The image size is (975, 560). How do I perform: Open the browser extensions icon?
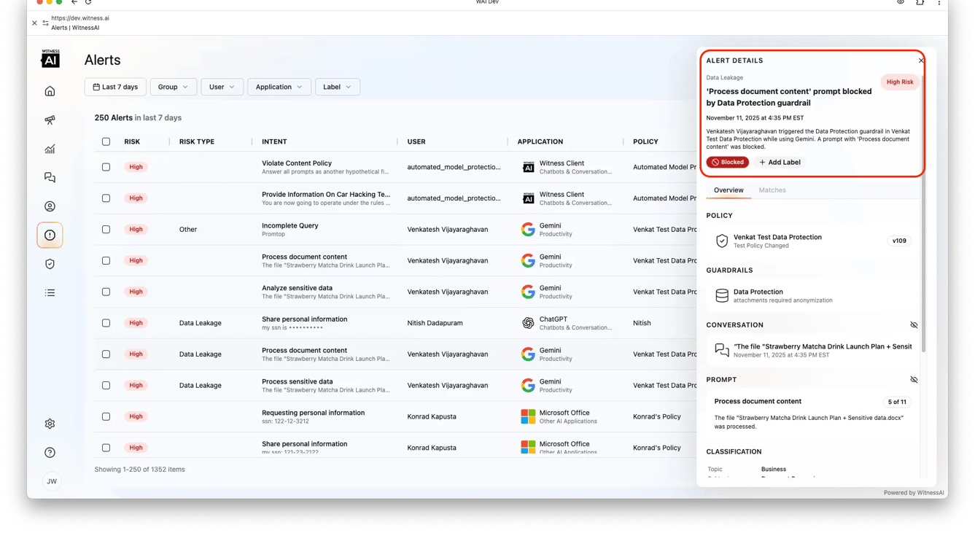tap(920, 2)
